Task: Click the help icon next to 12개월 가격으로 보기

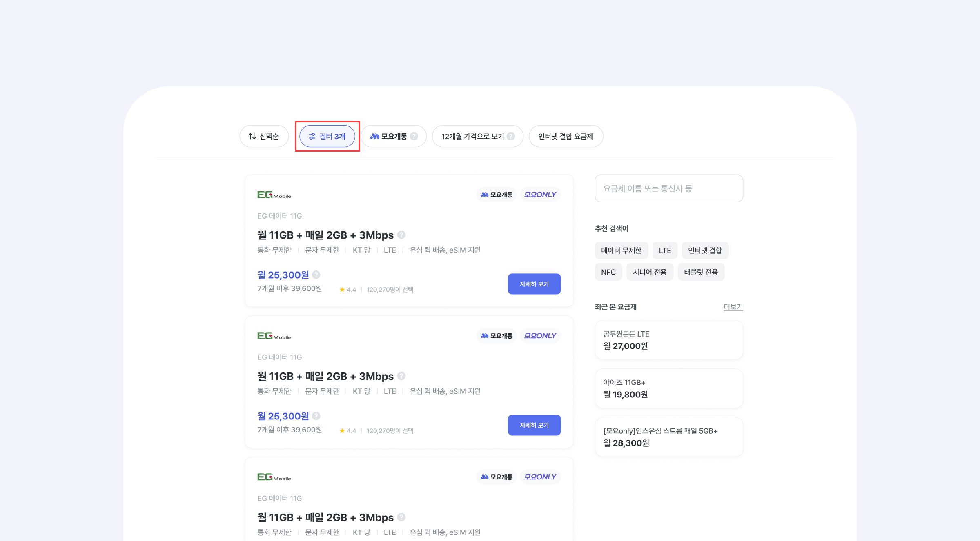Action: click(511, 136)
